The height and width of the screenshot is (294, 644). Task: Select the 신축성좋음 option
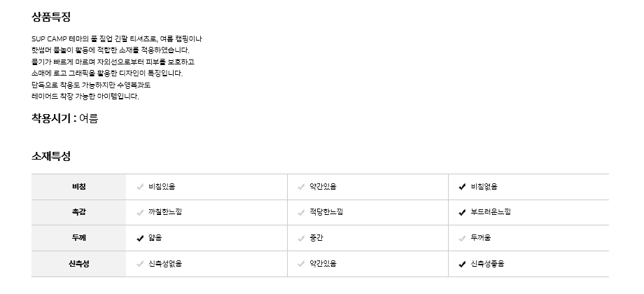487,264
